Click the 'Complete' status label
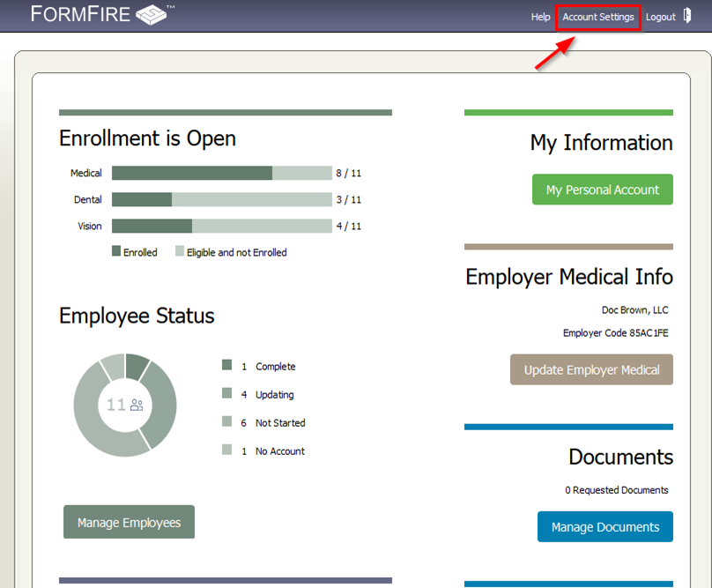 (x=275, y=366)
